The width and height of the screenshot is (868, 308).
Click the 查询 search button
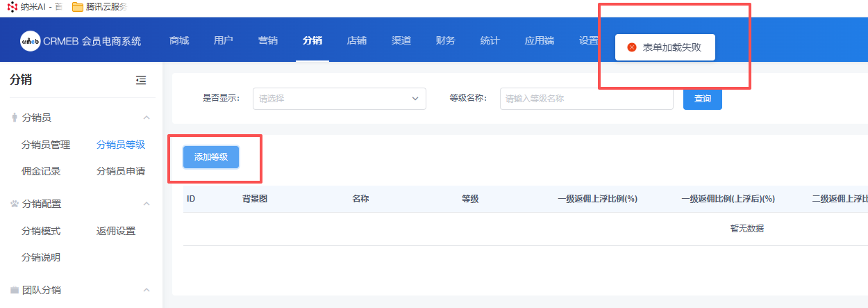tap(703, 99)
